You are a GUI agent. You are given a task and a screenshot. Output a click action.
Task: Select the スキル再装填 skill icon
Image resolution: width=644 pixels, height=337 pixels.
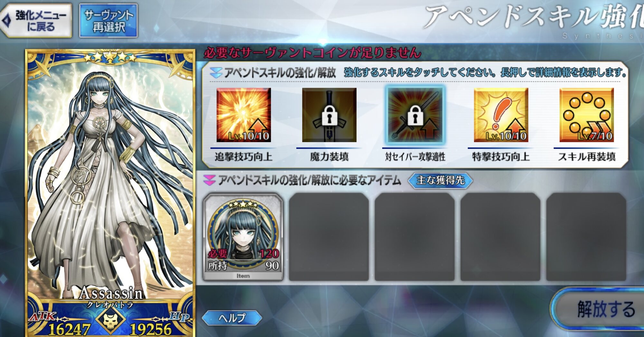(586, 115)
